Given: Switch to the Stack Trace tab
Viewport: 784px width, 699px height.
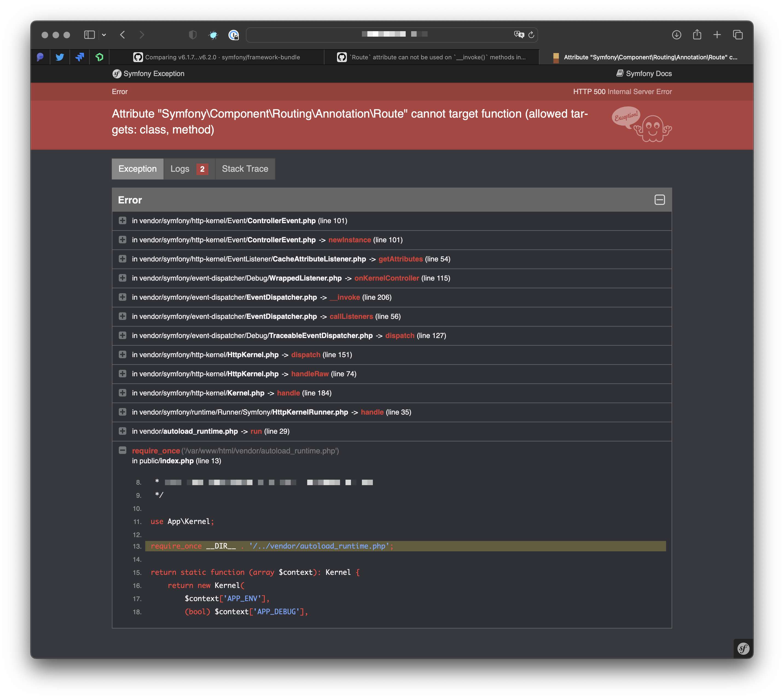Looking at the screenshot, I should (245, 169).
